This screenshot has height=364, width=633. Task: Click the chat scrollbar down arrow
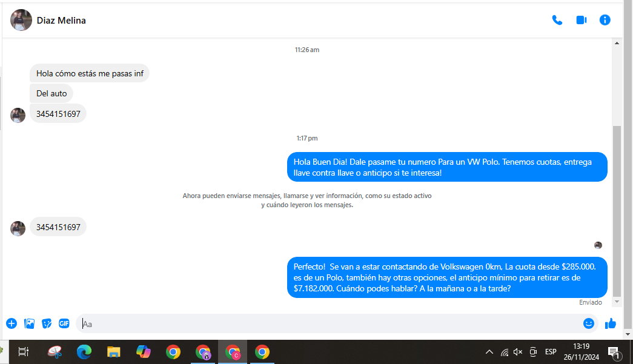coord(617,302)
